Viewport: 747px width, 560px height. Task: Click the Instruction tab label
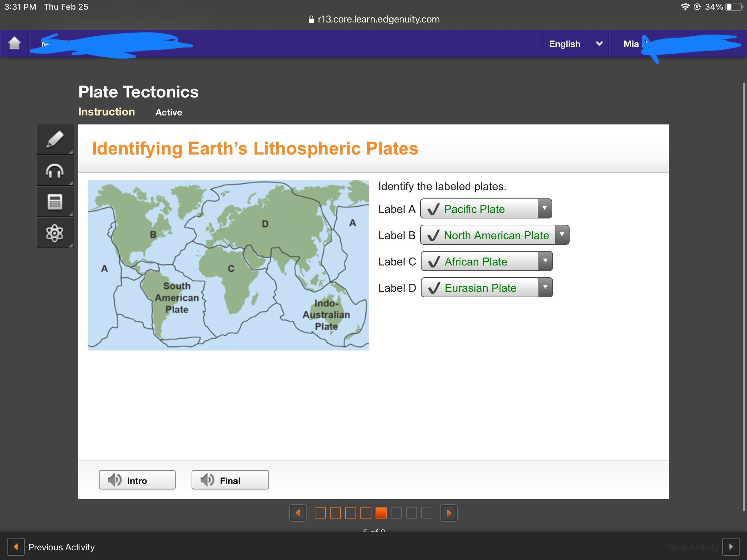pos(107,112)
